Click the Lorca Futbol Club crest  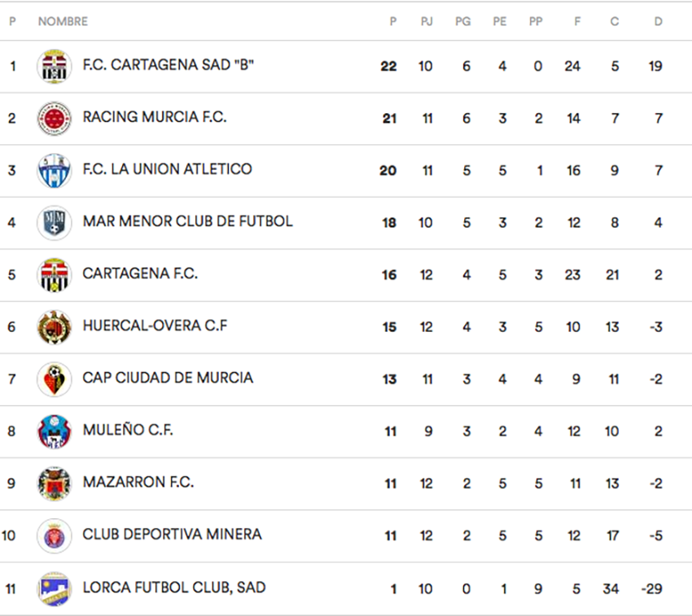click(x=55, y=588)
